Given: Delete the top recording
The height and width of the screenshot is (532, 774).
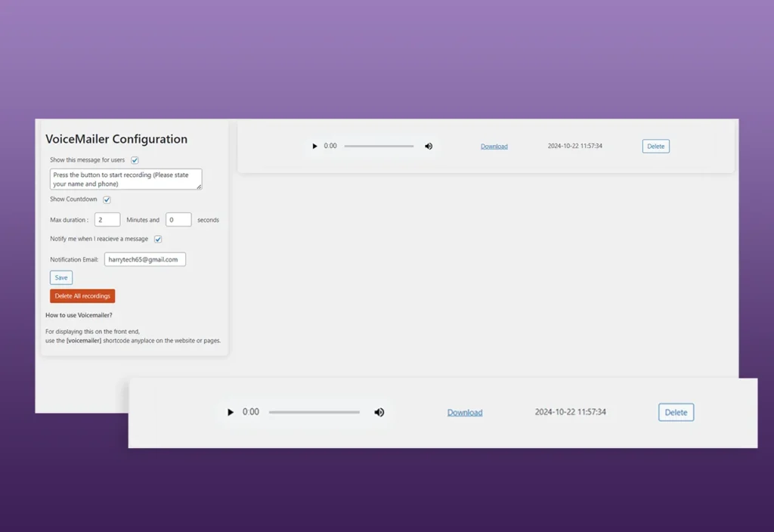Looking at the screenshot, I should click(655, 146).
